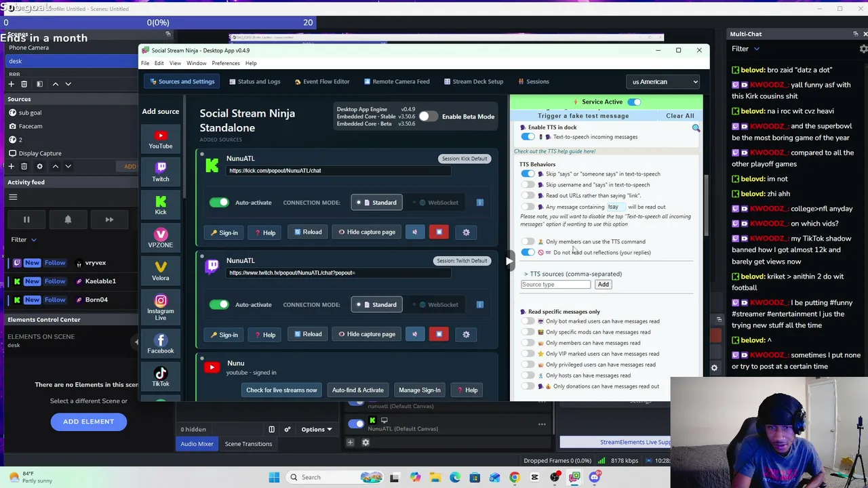Switch to Remote Camera Feed tab
868x488 pixels.
(x=397, y=82)
